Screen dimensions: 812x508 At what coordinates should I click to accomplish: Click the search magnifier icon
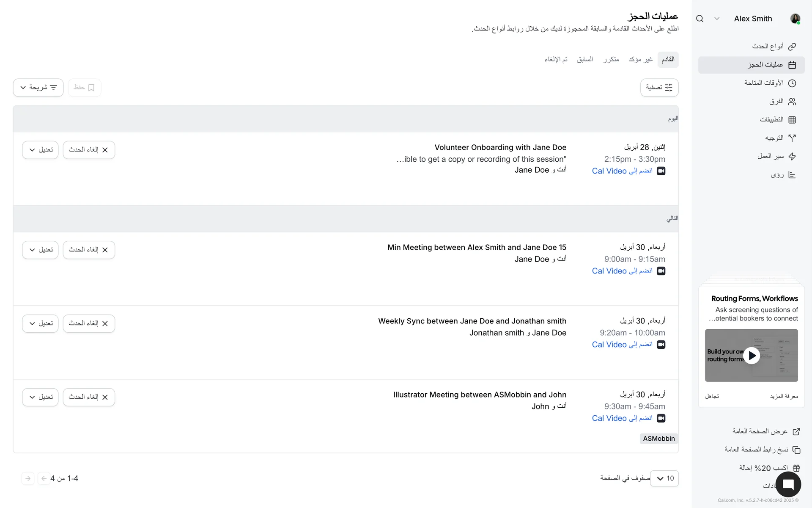700,19
